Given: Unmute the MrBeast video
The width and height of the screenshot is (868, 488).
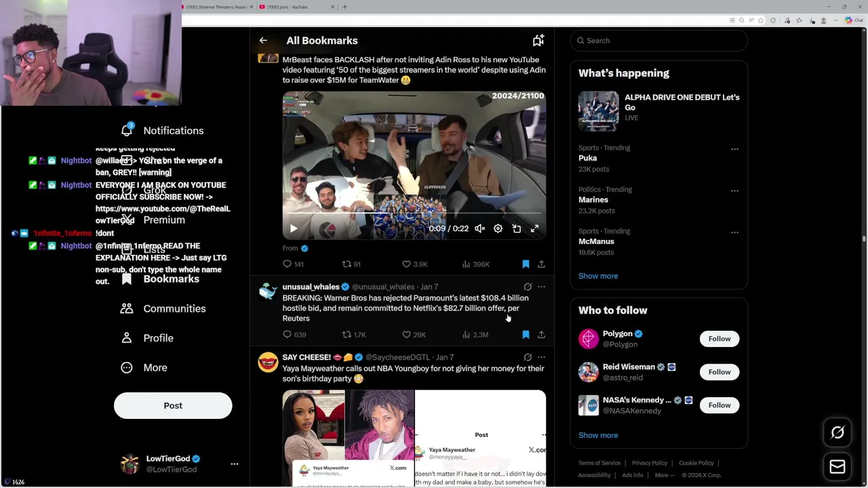Looking at the screenshot, I should coord(479,229).
